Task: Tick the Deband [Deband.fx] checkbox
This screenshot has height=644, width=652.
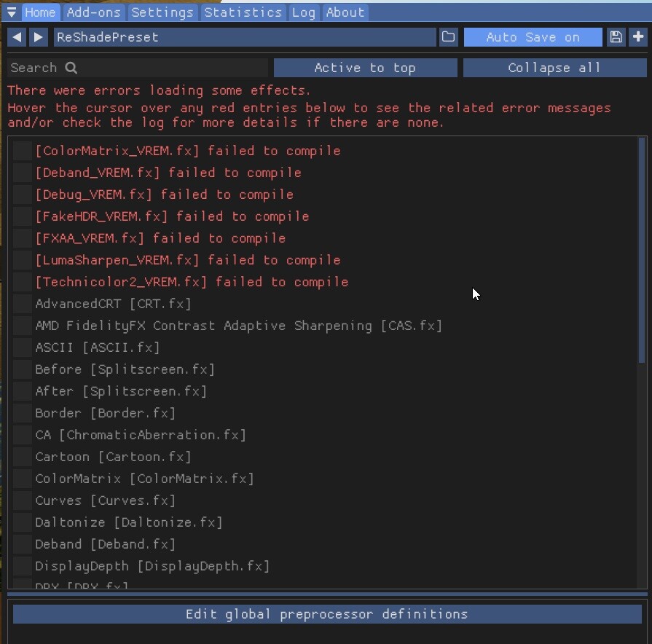Action: point(23,544)
